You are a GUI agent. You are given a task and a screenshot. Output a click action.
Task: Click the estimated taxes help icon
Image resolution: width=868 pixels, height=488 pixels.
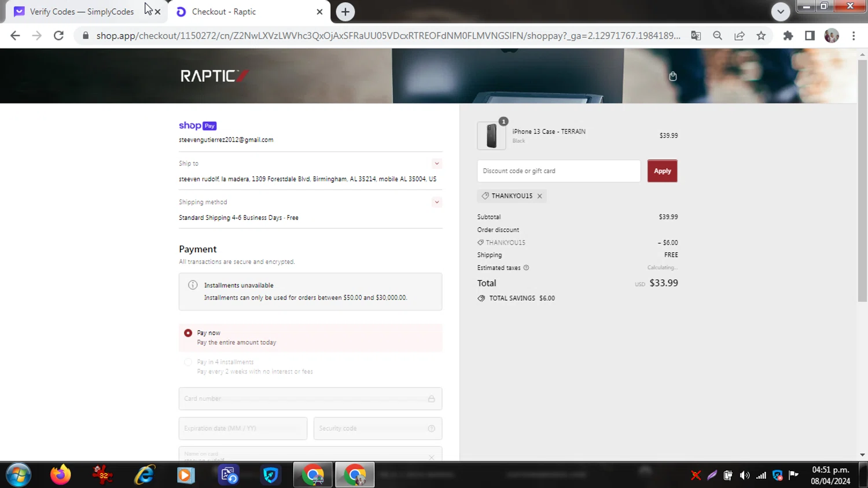point(526,268)
